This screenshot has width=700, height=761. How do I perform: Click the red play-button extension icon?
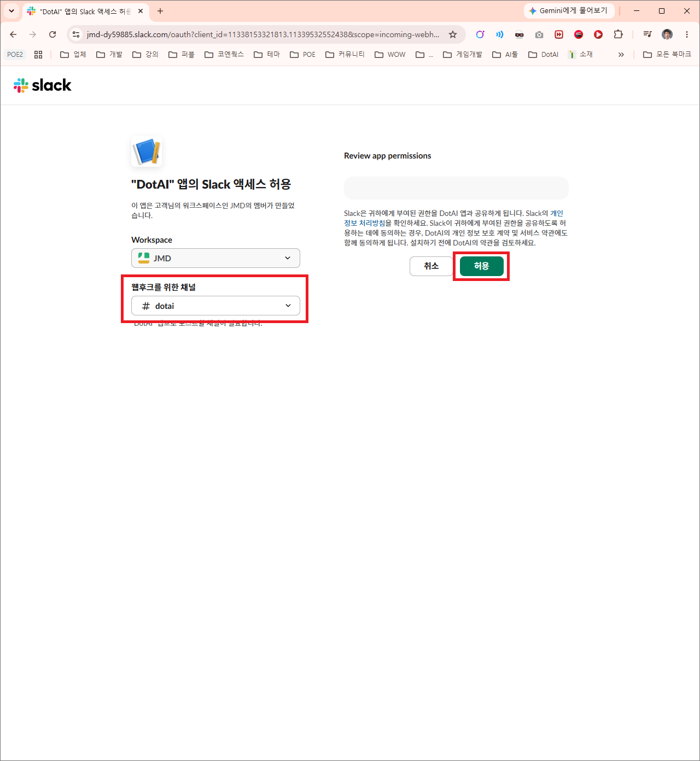(x=598, y=34)
